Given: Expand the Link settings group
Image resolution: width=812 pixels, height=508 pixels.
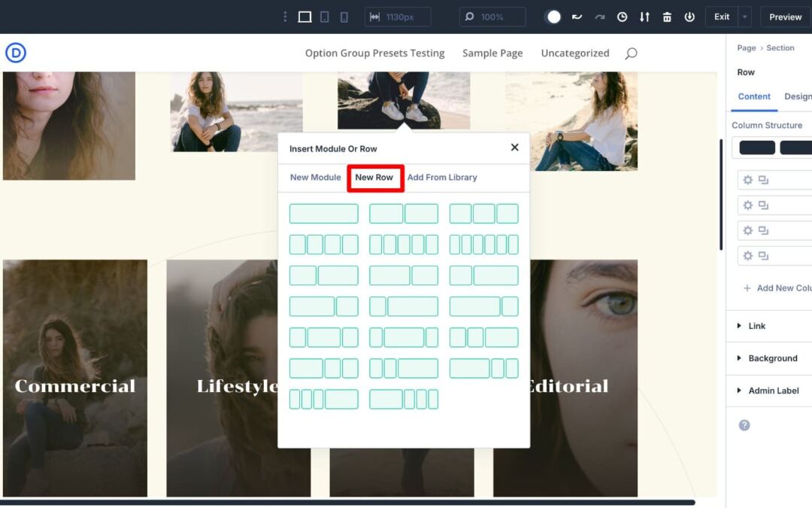Looking at the screenshot, I should click(x=756, y=326).
